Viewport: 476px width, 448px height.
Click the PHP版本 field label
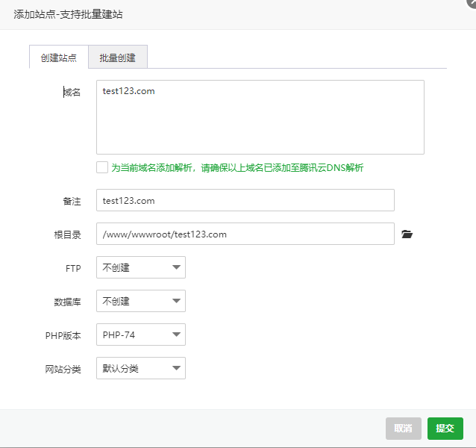pyautogui.click(x=63, y=335)
